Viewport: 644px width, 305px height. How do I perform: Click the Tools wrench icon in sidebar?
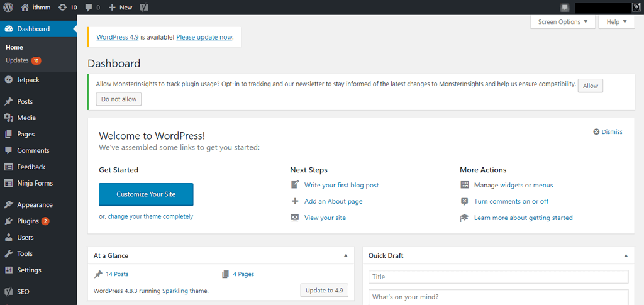tap(9, 253)
